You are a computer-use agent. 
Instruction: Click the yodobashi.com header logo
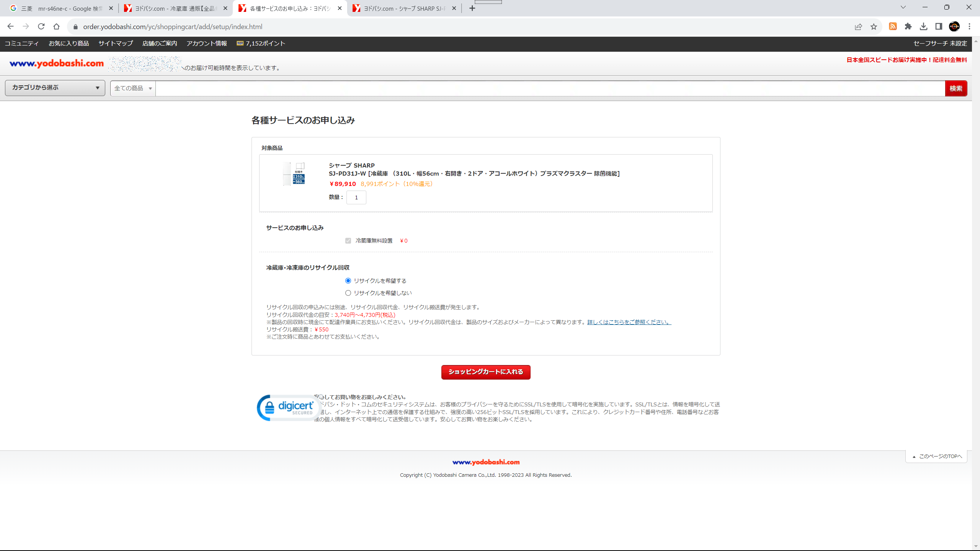[x=57, y=64]
